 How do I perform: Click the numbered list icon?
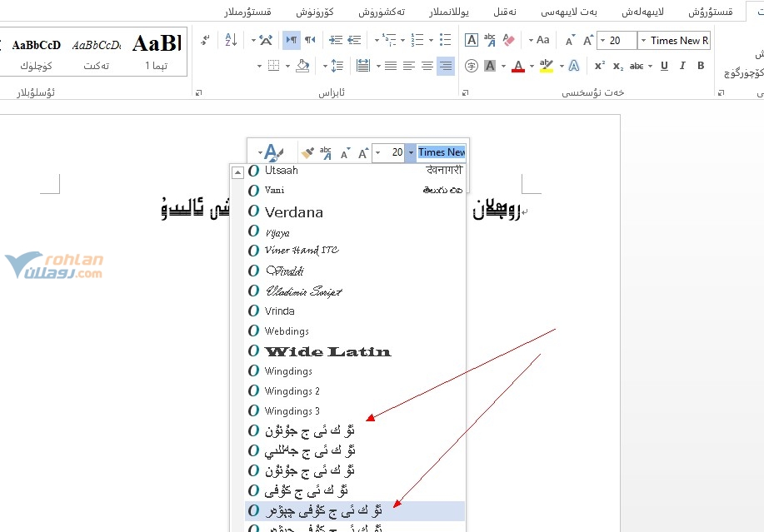point(417,40)
